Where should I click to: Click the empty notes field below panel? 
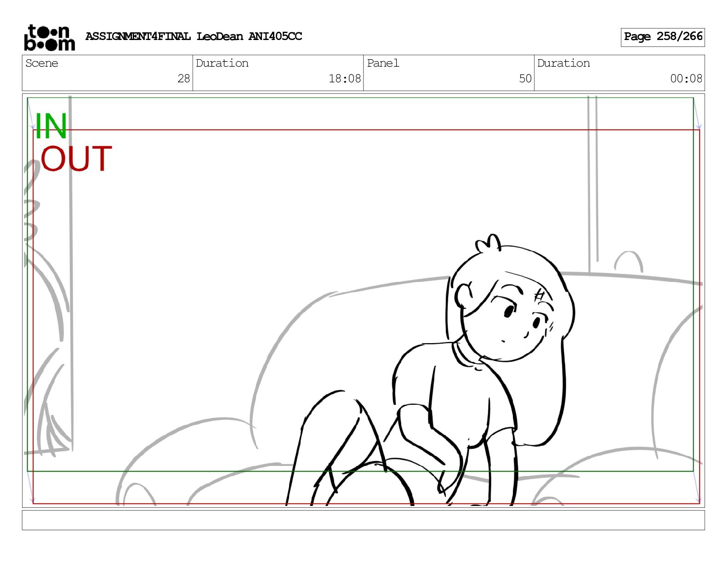(363, 520)
